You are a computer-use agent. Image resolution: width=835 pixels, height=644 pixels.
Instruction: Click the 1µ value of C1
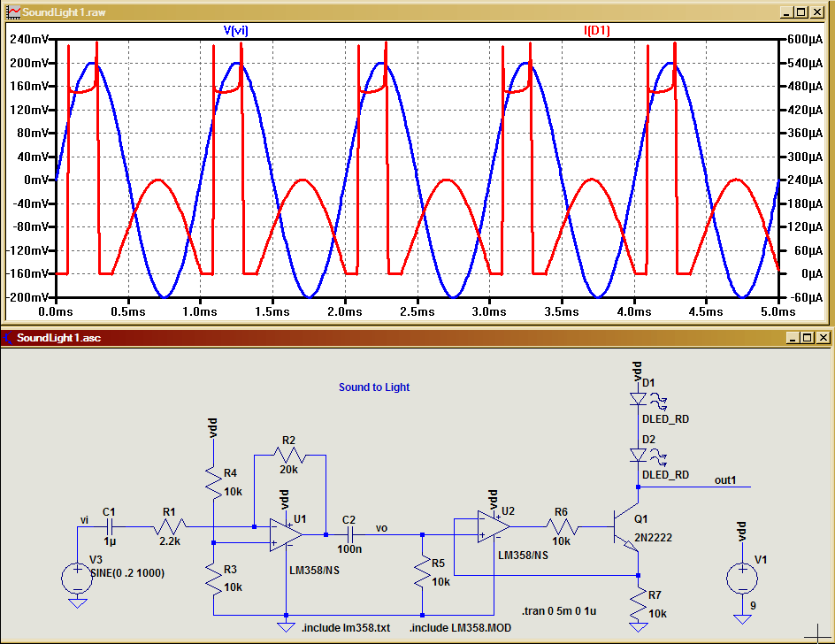click(x=110, y=541)
